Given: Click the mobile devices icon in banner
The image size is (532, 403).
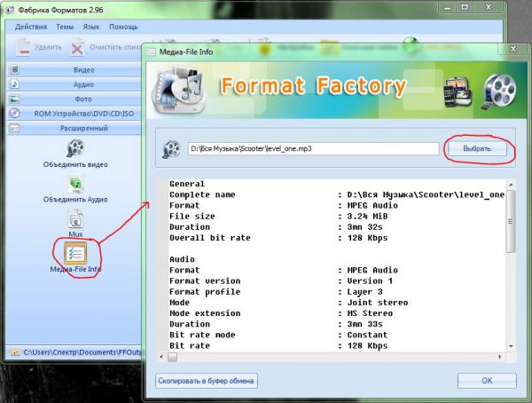Looking at the screenshot, I should [458, 91].
